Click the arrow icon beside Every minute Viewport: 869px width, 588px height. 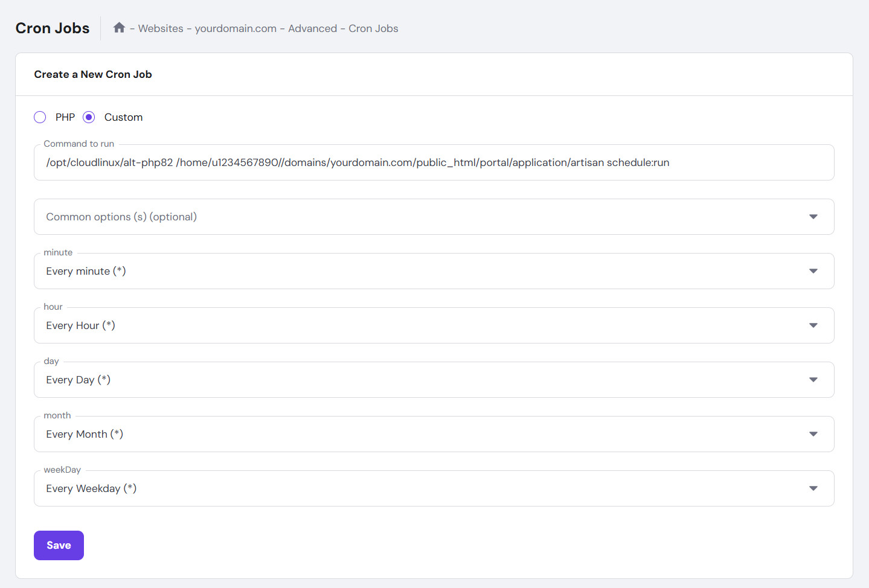coord(813,271)
